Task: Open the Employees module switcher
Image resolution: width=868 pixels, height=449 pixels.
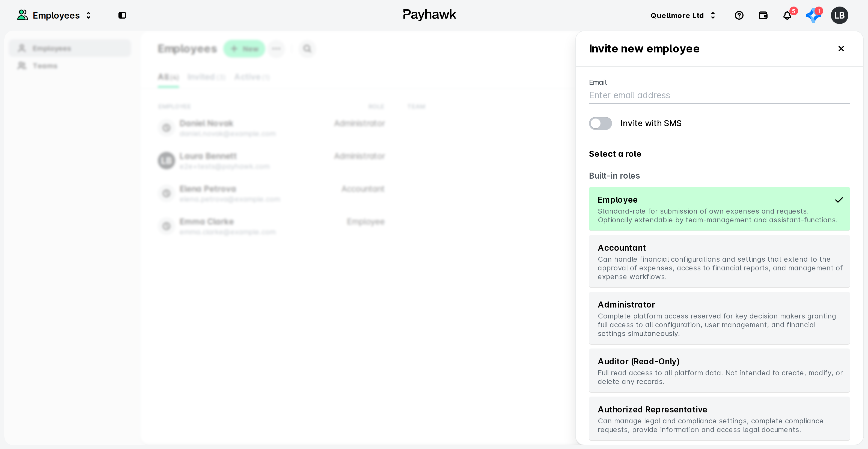Action: coord(55,15)
